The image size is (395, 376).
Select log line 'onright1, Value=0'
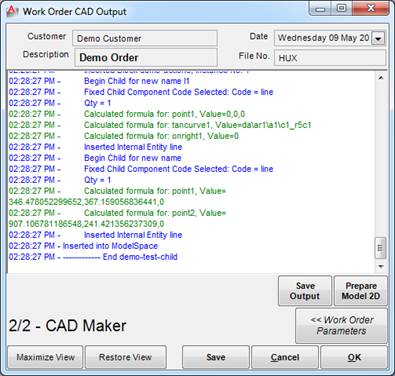pyautogui.click(x=124, y=136)
